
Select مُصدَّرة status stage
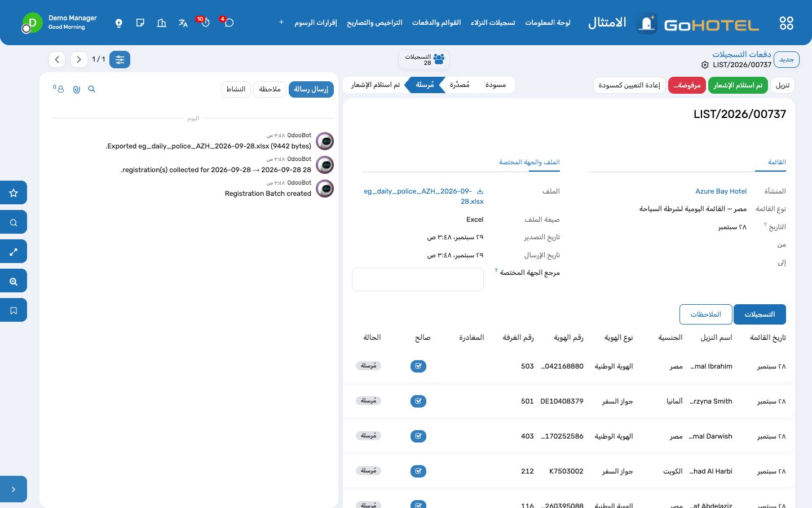coord(460,85)
